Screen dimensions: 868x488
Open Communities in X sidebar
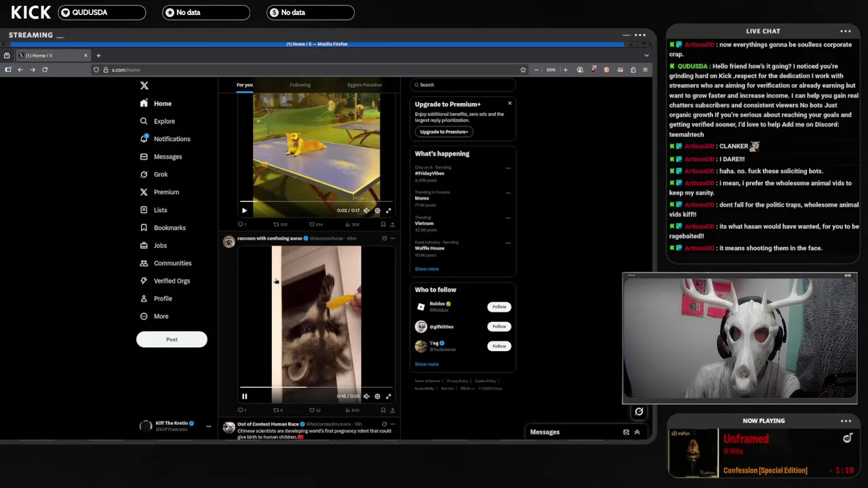(x=165, y=263)
